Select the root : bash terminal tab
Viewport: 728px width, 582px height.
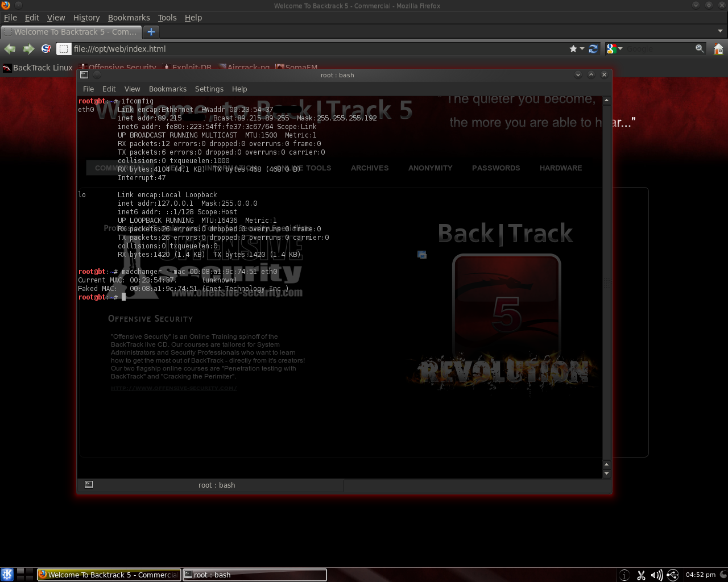(210, 485)
